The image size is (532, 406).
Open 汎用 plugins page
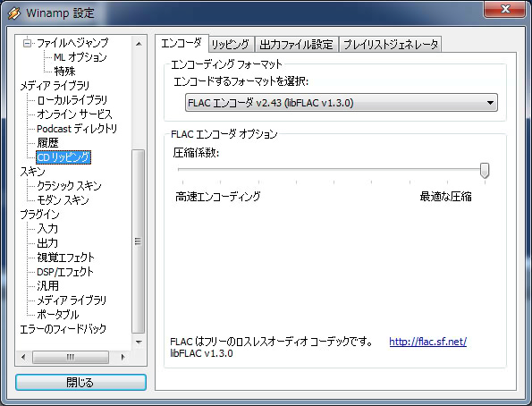tap(47, 286)
